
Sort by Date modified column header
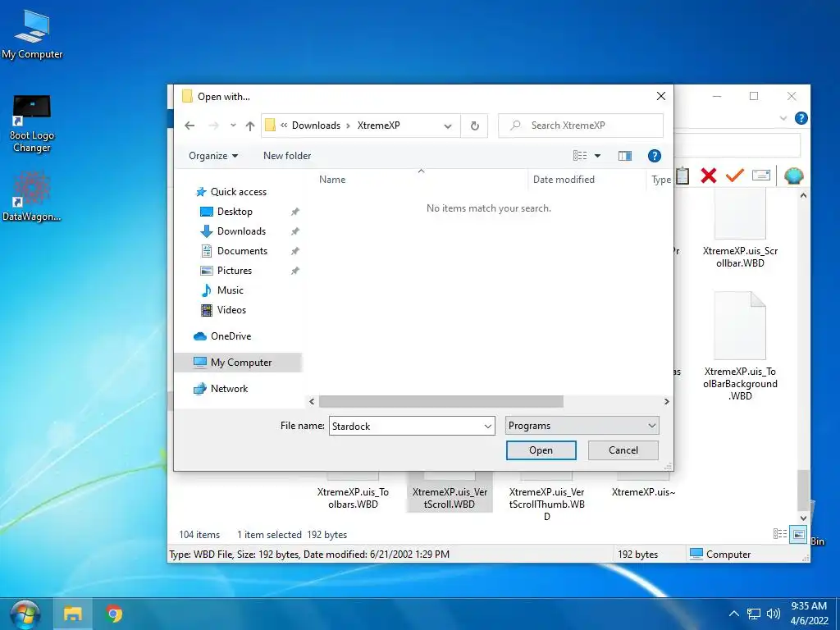pyautogui.click(x=587, y=180)
